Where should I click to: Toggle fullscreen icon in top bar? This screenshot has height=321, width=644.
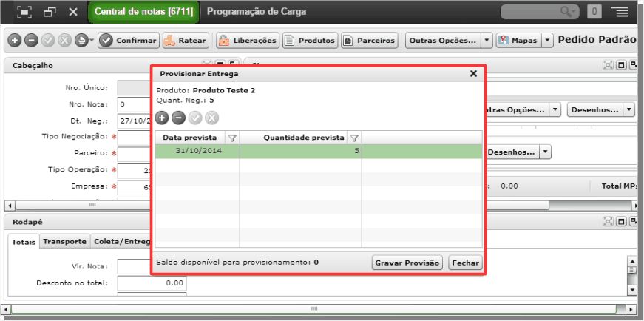pos(24,12)
